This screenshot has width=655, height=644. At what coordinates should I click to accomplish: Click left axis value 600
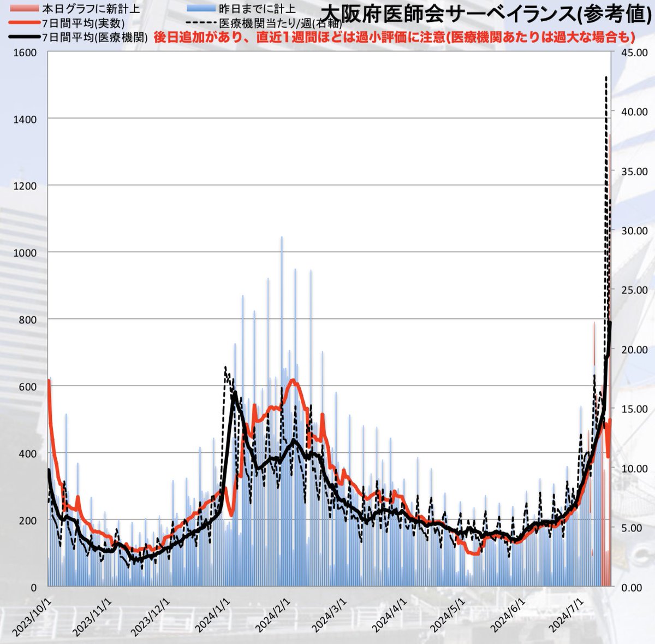[28, 387]
